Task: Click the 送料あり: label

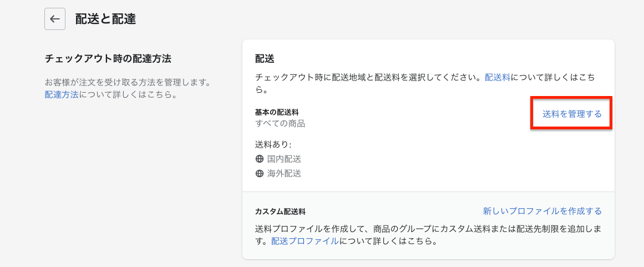Action: (x=273, y=144)
